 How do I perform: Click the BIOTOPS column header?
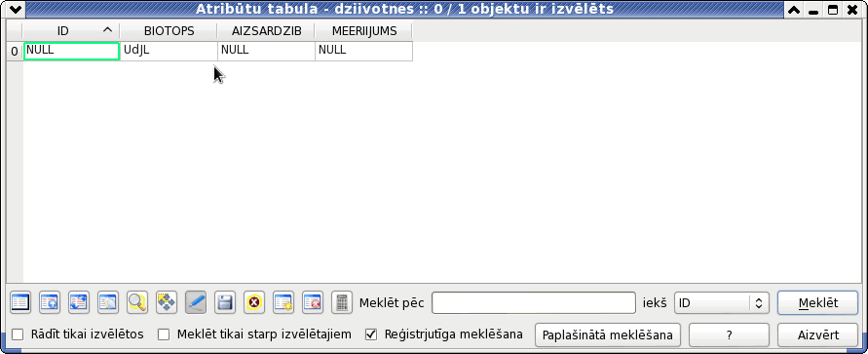[x=169, y=31]
